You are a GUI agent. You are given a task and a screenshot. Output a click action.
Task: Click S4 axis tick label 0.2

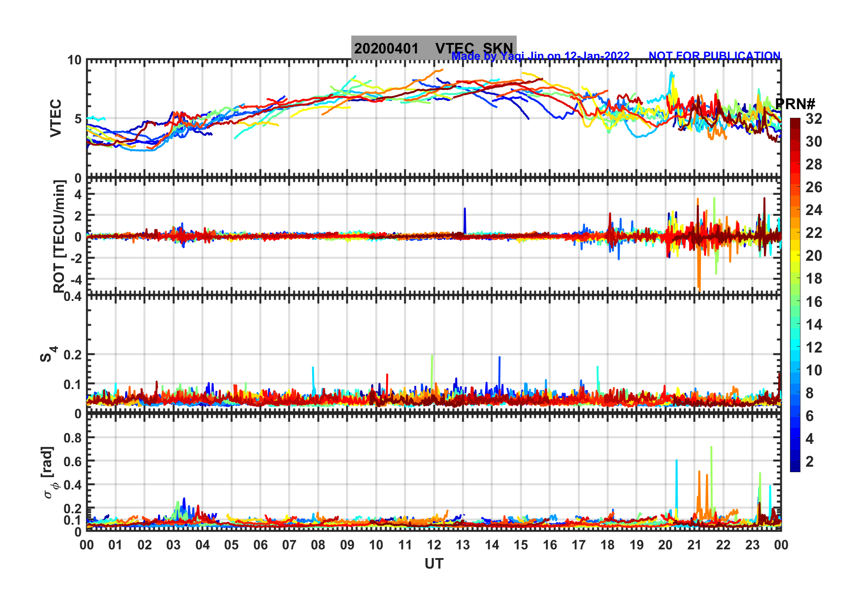73,355
